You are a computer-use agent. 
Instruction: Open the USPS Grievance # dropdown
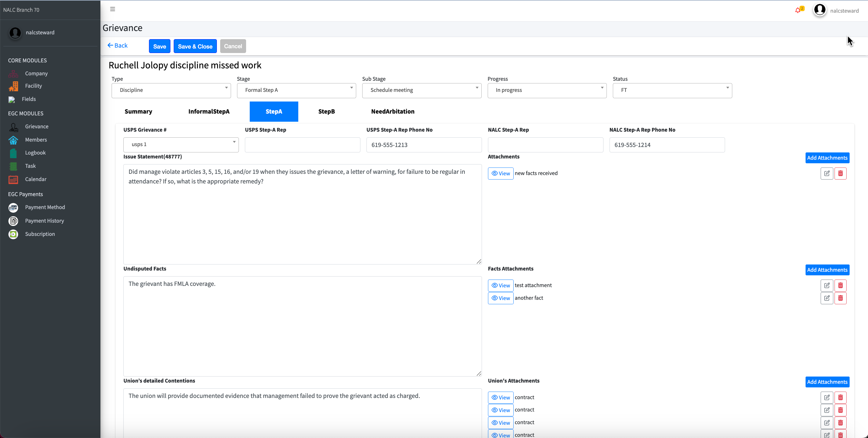click(x=181, y=144)
